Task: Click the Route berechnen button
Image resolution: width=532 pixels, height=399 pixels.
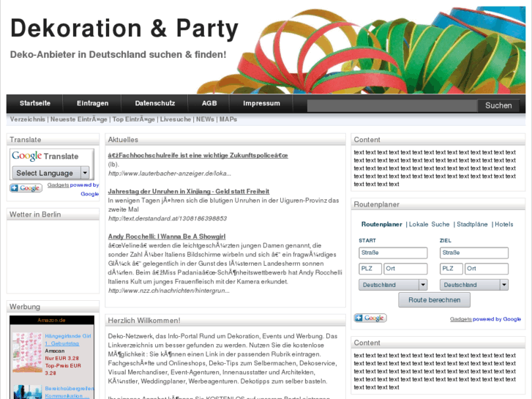Action: [434, 300]
